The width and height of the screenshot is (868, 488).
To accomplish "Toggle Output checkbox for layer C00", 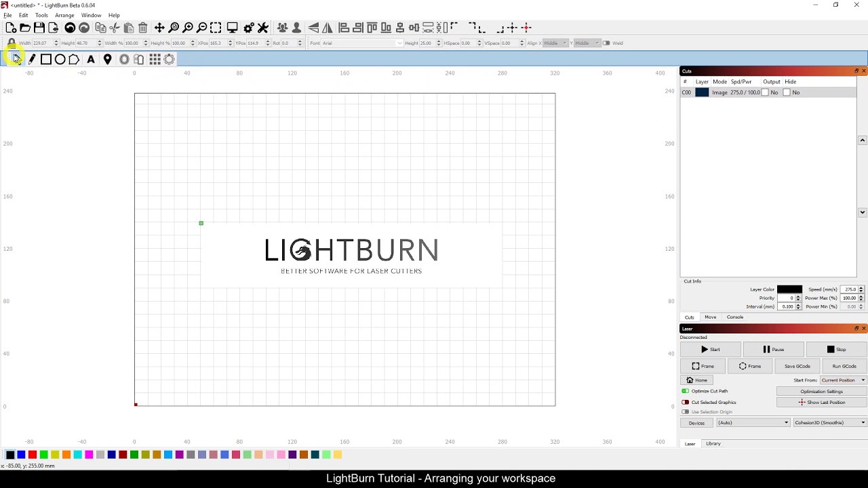I will (765, 92).
